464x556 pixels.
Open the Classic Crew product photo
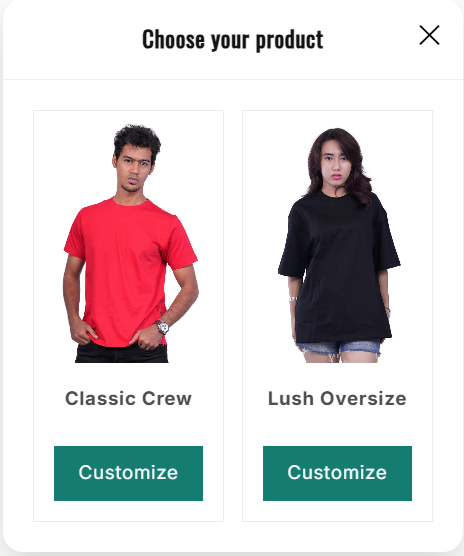click(x=130, y=243)
